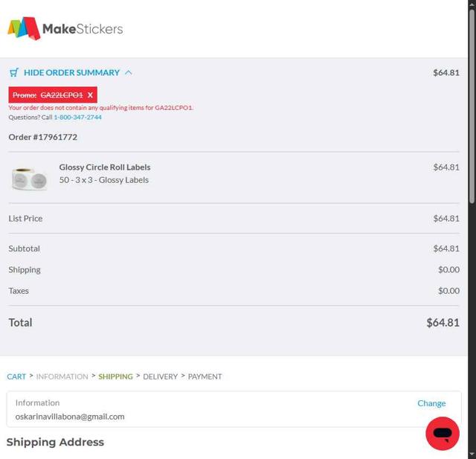Click the red promo code tag
This screenshot has height=459, width=476.
[48, 95]
